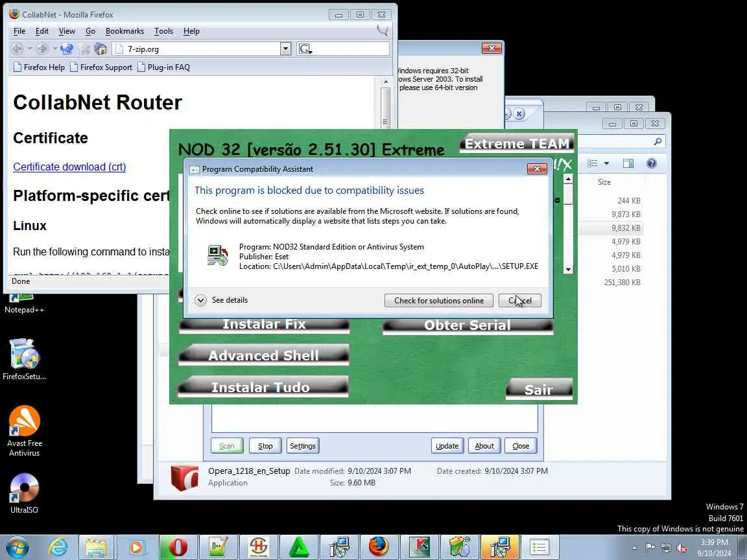Click Firefox page scrollbar up arrow
This screenshot has width=747, height=560.
[x=385, y=82]
